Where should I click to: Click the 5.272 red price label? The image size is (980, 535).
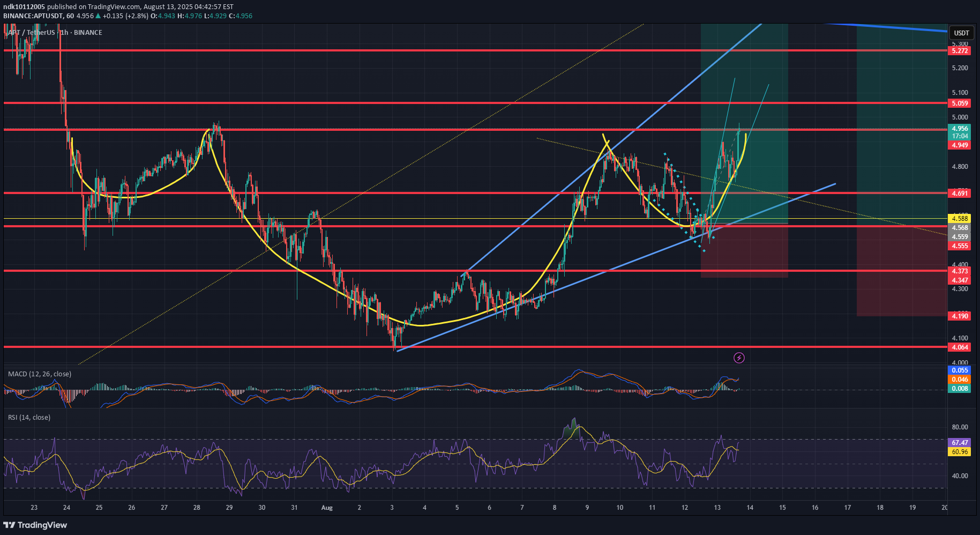pos(959,51)
